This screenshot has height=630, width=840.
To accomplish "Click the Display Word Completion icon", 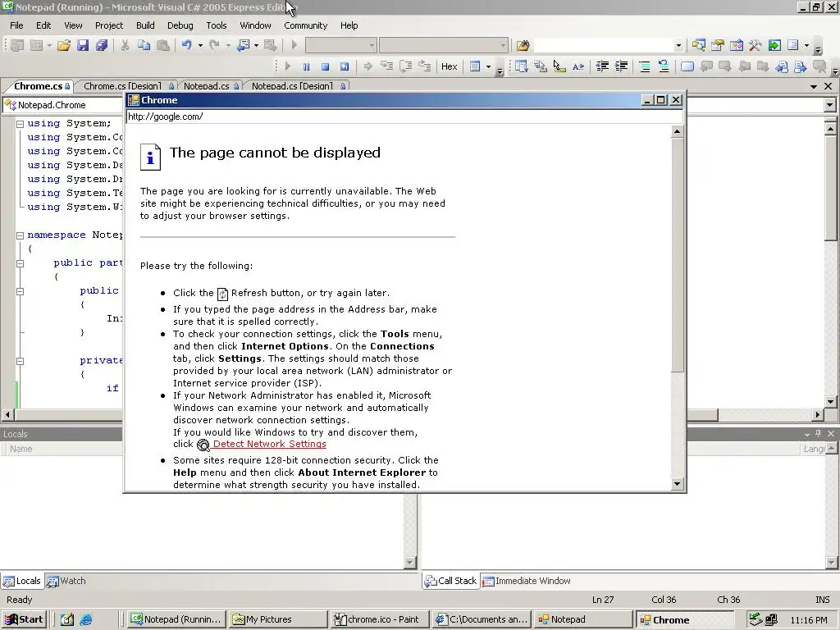I will (x=578, y=66).
